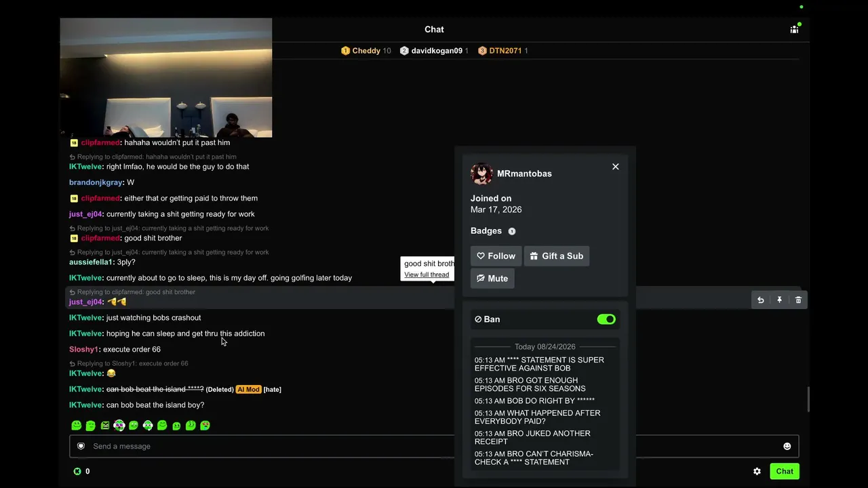Click the sixth emote in the quick row
The height and width of the screenshot is (488, 868).
coord(148,426)
